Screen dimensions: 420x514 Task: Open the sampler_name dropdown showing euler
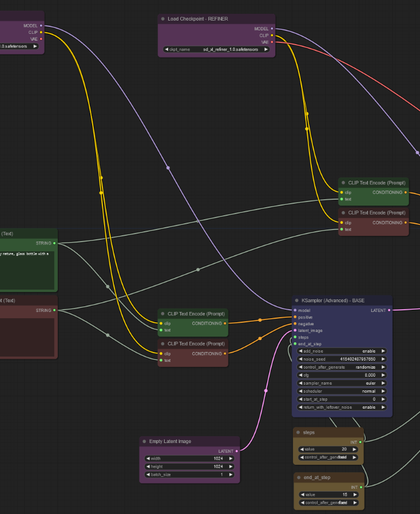341,383
